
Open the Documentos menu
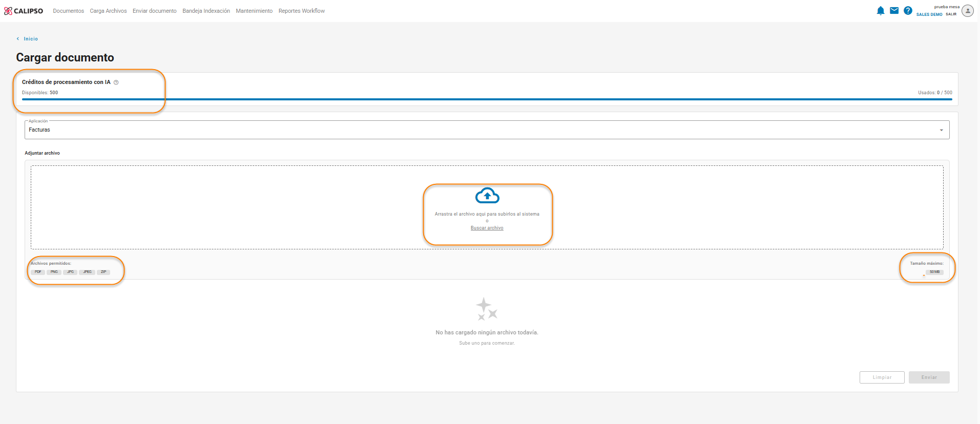[69, 11]
